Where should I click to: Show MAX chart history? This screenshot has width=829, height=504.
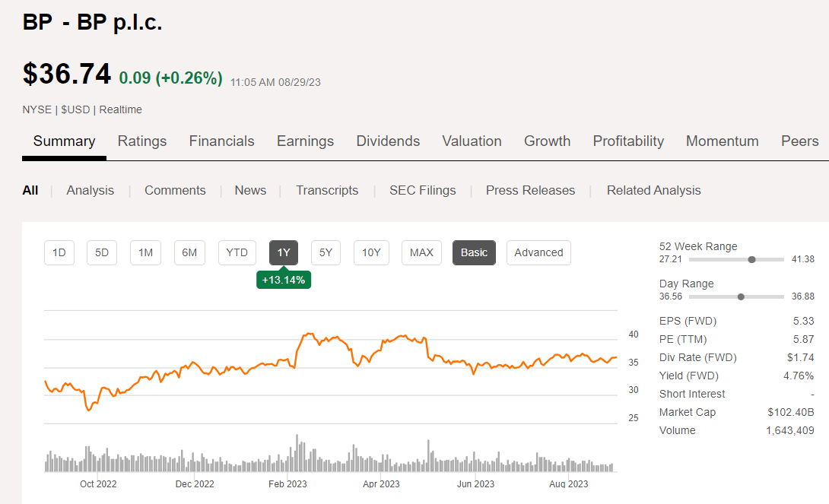(x=421, y=252)
